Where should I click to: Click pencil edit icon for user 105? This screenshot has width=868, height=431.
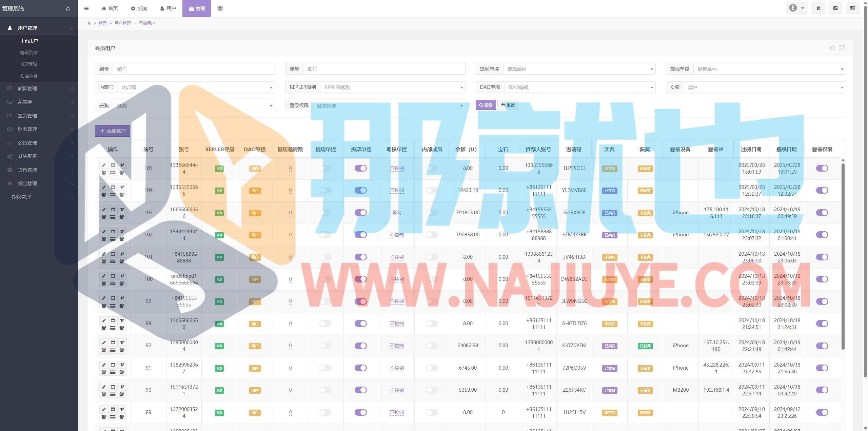click(104, 165)
